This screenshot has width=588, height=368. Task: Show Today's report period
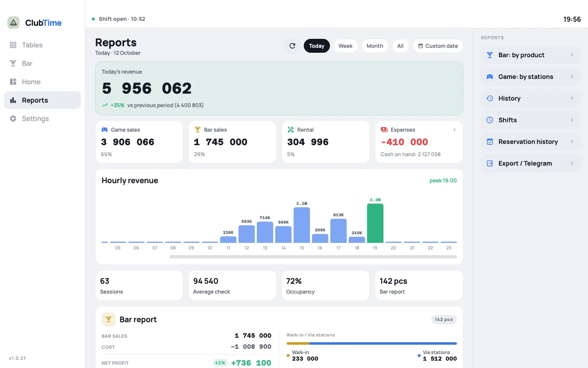(x=316, y=46)
